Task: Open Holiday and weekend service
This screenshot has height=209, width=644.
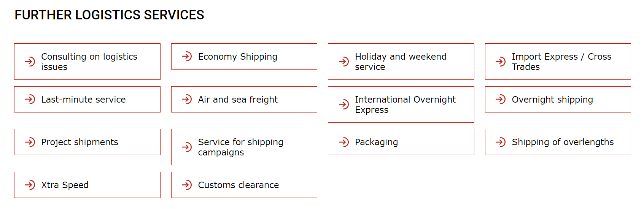Action: click(x=401, y=62)
